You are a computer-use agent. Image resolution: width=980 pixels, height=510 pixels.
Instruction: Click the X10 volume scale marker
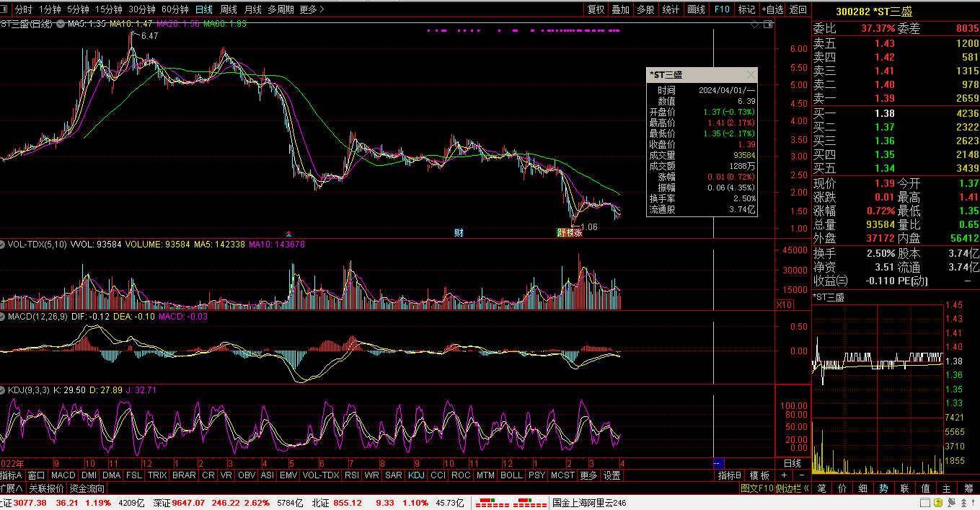point(785,304)
